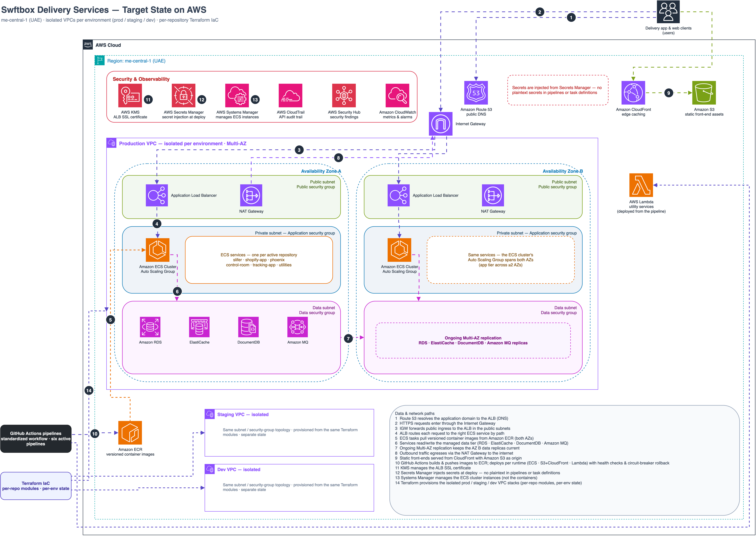Select the Ongoing Multi-AZ replication box
Viewport: 756px width, 544px height.
click(473, 340)
